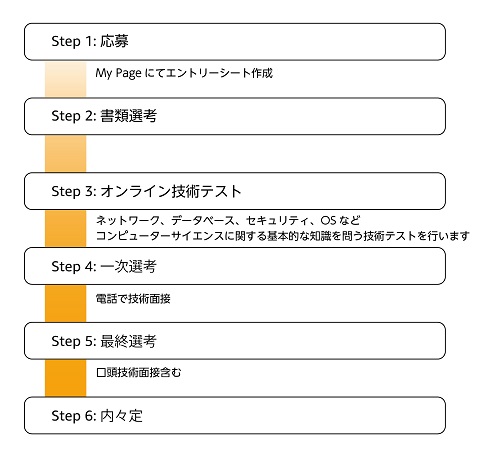Click the Step 5: 最終選考 box
Image resolution: width=500 pixels, height=457 pixels.
[x=235, y=341]
